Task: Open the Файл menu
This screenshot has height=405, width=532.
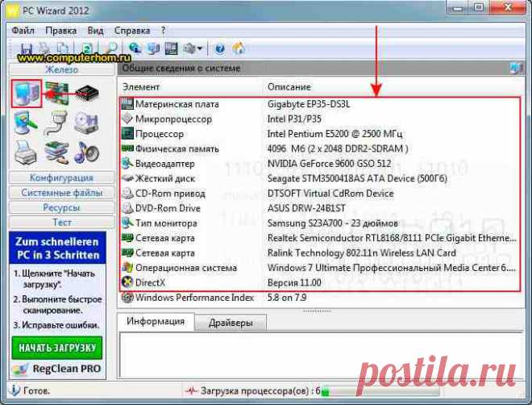Action: [23, 31]
